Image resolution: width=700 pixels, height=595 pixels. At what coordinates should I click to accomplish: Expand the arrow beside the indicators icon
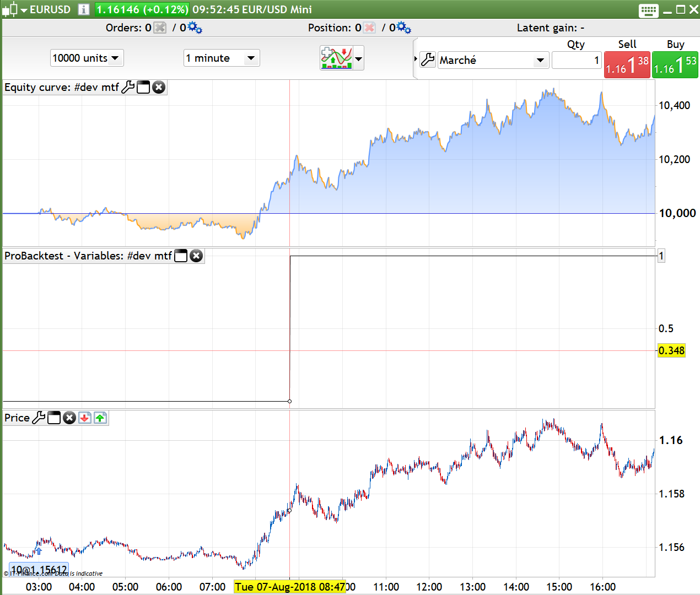tap(359, 58)
